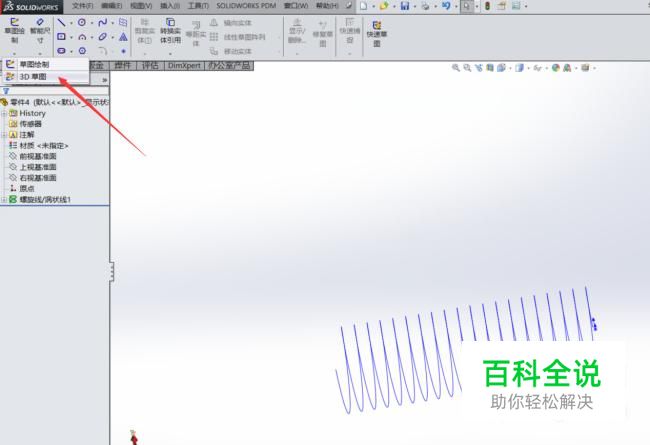Select the Ellipse sketch tool
The image size is (650, 445).
click(x=102, y=37)
